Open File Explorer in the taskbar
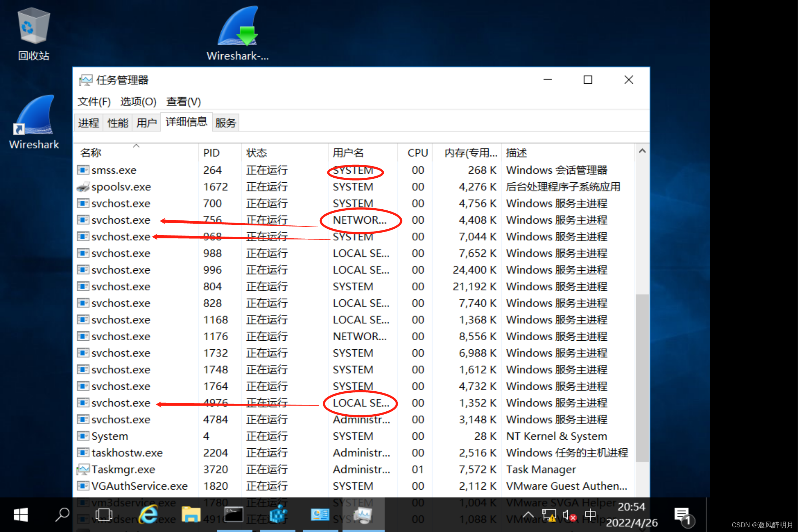Image resolution: width=798 pixels, height=532 pixels. pos(191,515)
